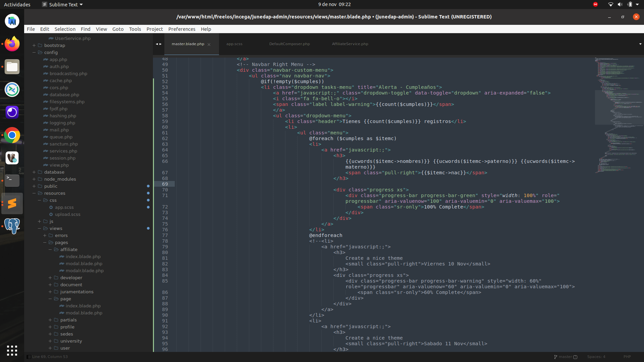Open the AffiliateService.php tab

[x=350, y=44]
